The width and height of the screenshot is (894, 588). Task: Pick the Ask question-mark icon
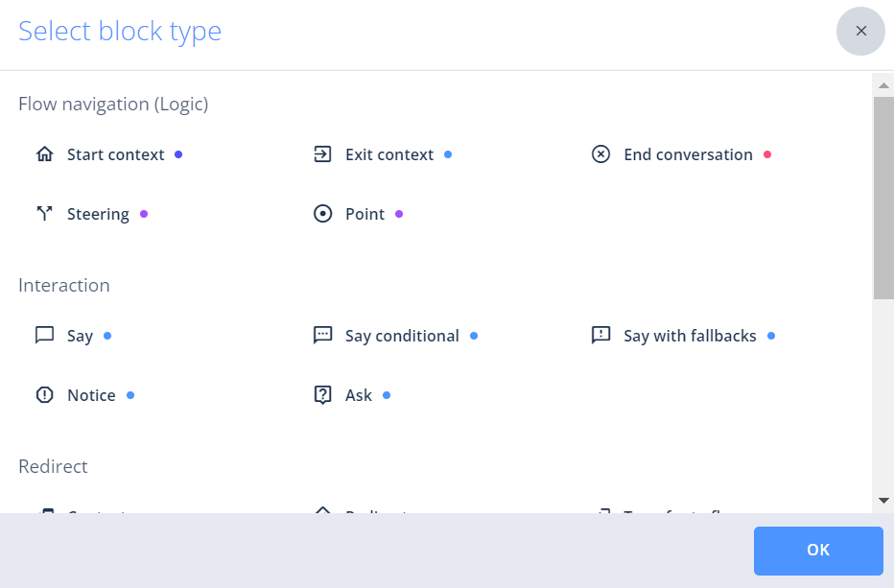pyautogui.click(x=322, y=395)
